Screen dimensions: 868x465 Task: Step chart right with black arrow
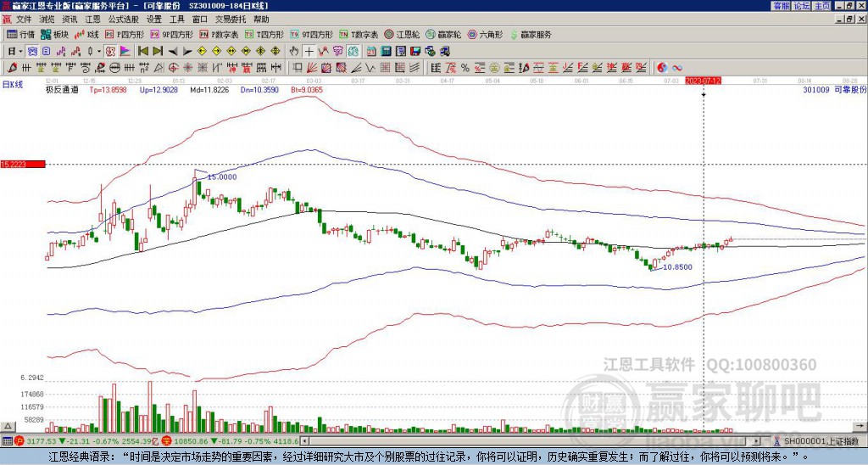tap(187, 52)
